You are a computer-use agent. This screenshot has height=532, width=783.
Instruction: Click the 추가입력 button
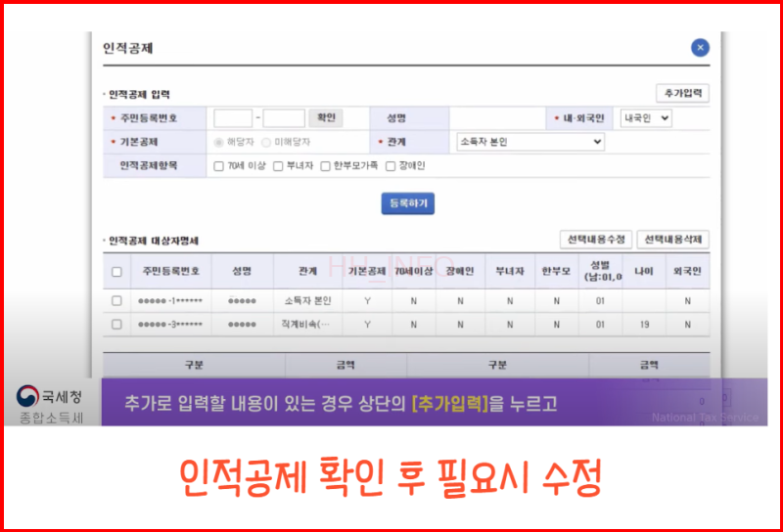[682, 93]
